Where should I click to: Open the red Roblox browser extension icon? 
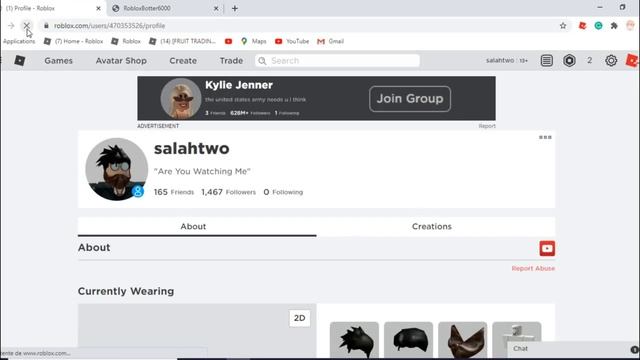pyautogui.click(x=582, y=25)
